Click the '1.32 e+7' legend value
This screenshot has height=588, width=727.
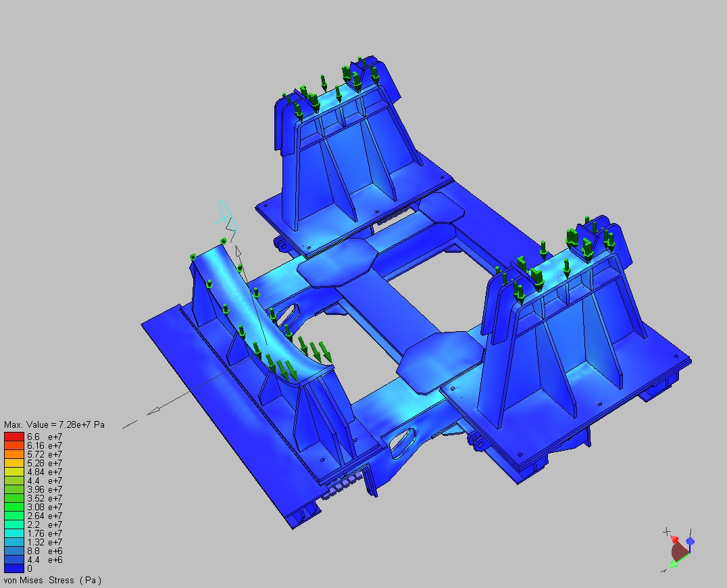(45, 543)
